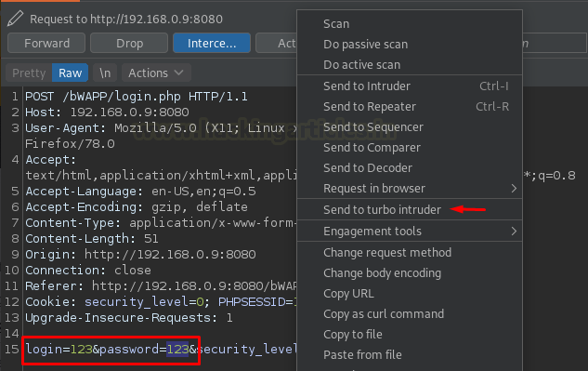
Task: Choose Copy to file
Action: pos(410,334)
